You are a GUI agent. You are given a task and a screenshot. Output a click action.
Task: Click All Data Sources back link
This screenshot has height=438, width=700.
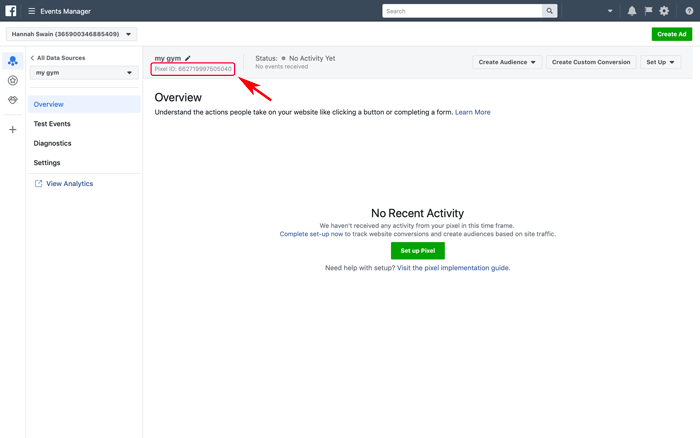[x=61, y=58]
